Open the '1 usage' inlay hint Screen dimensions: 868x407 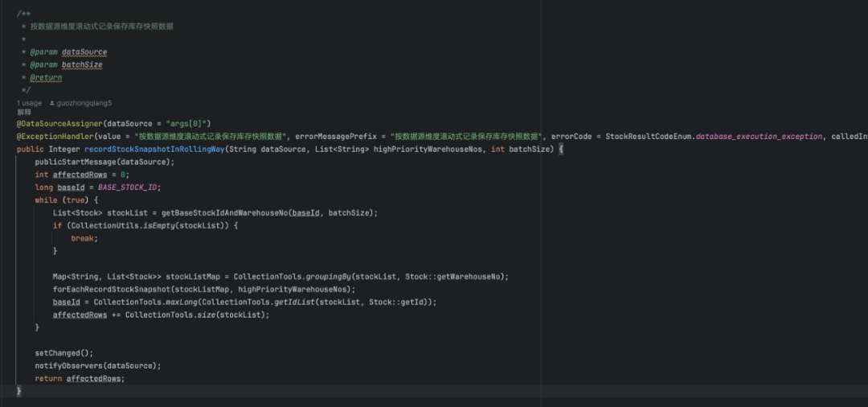click(x=30, y=103)
